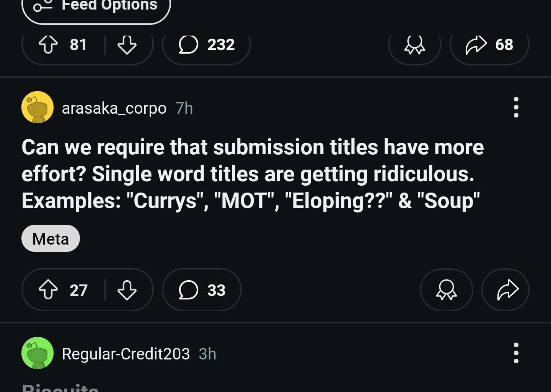Screen dimensions: 551x392
Task: Share the post showing 68 shares
Action: click(x=489, y=45)
